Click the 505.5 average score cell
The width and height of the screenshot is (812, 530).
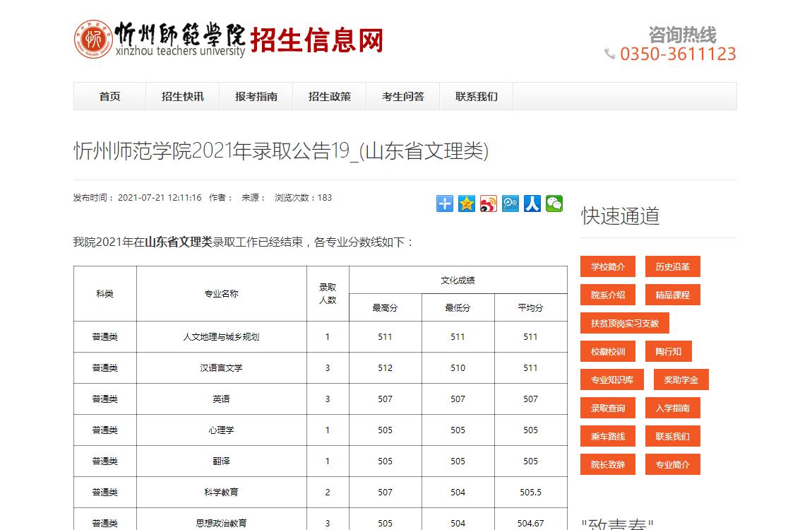531,492
